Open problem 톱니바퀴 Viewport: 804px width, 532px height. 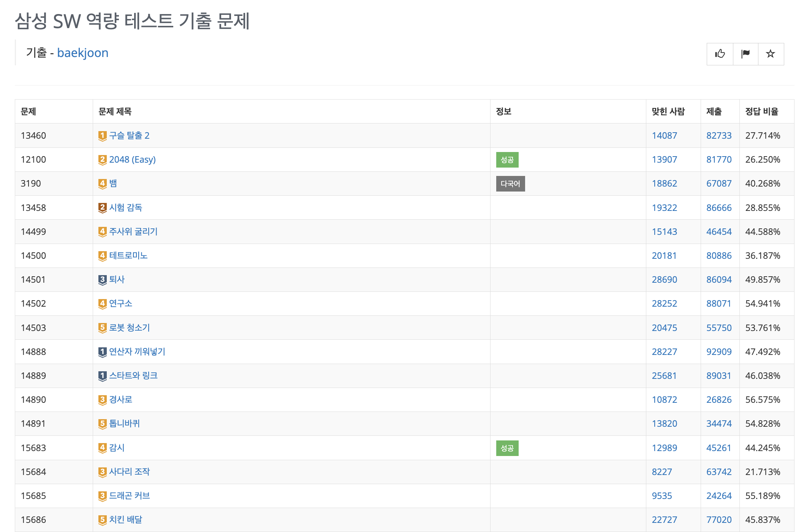124,424
